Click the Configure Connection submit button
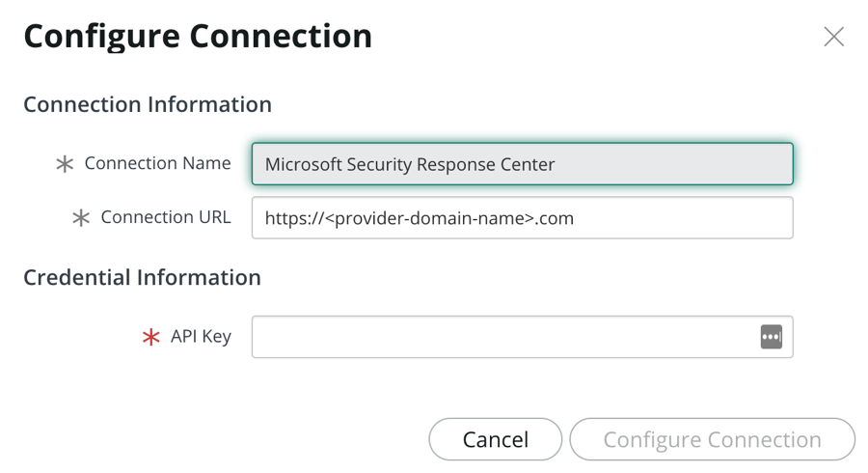This screenshot has height=473, width=868. point(713,439)
